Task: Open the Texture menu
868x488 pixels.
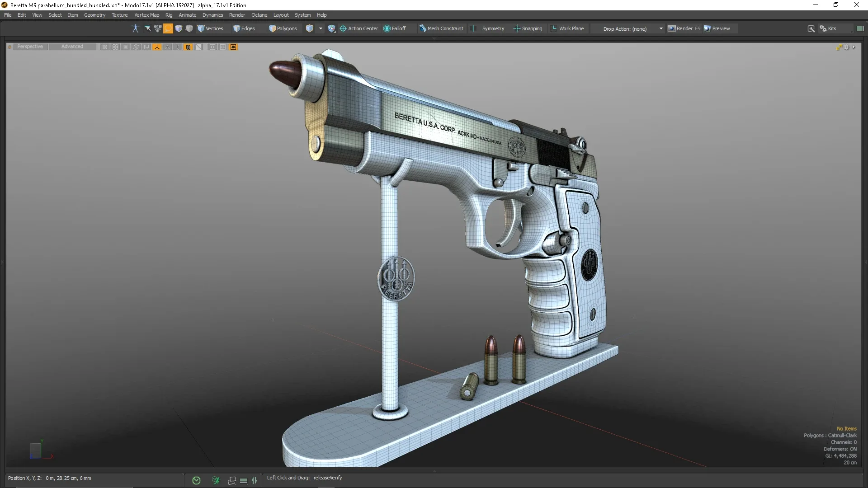Action: tap(119, 15)
